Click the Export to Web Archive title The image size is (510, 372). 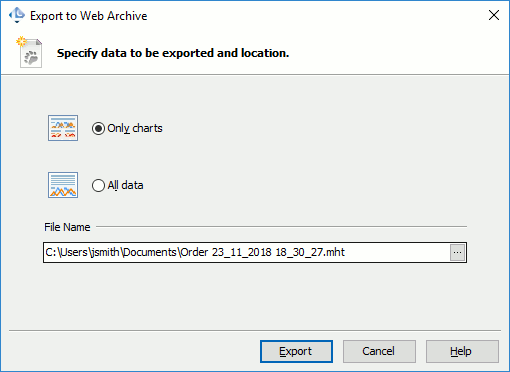click(89, 16)
